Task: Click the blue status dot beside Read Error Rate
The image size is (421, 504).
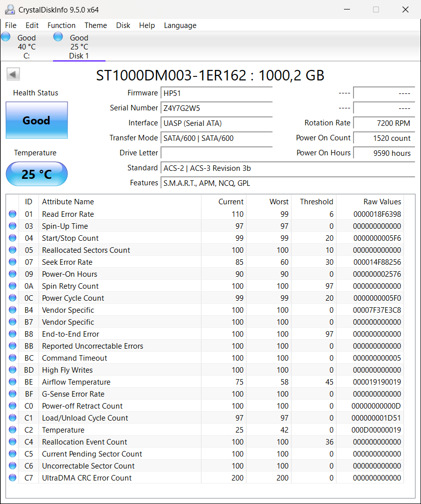Action: (12, 214)
